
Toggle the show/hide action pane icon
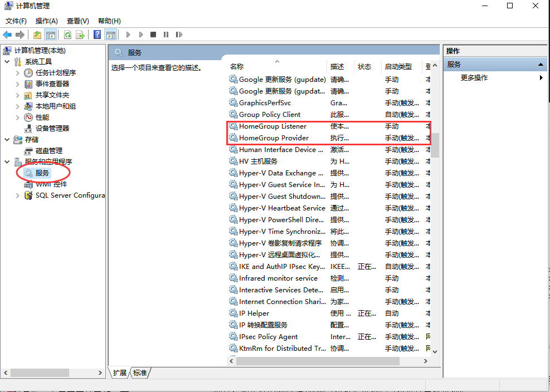(x=110, y=34)
